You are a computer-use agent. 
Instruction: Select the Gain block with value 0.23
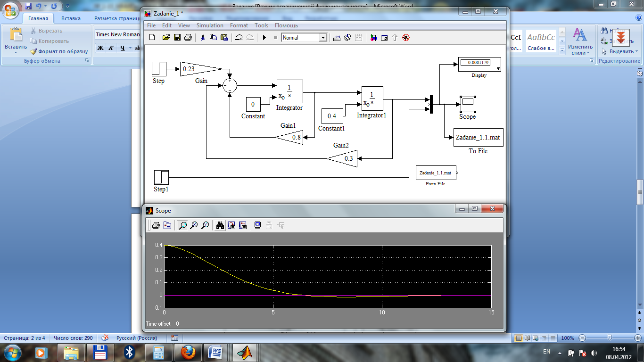pos(201,69)
